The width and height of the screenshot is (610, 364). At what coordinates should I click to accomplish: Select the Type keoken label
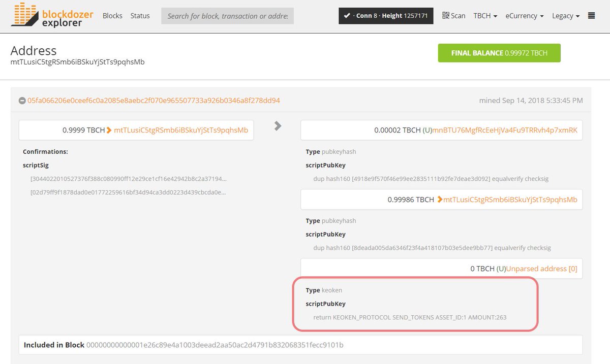click(x=324, y=290)
